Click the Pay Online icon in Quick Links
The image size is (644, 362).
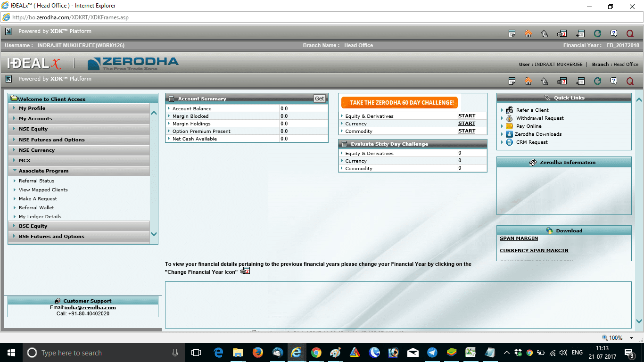pyautogui.click(x=509, y=126)
